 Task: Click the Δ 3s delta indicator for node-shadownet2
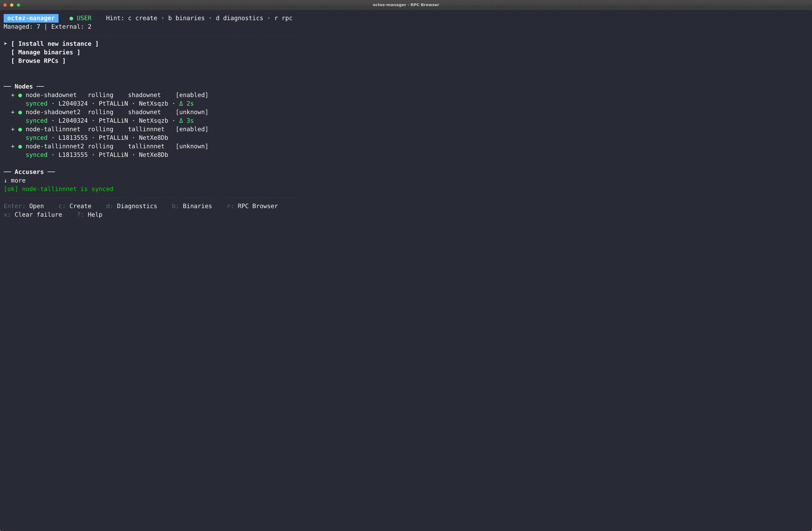pyautogui.click(x=186, y=121)
